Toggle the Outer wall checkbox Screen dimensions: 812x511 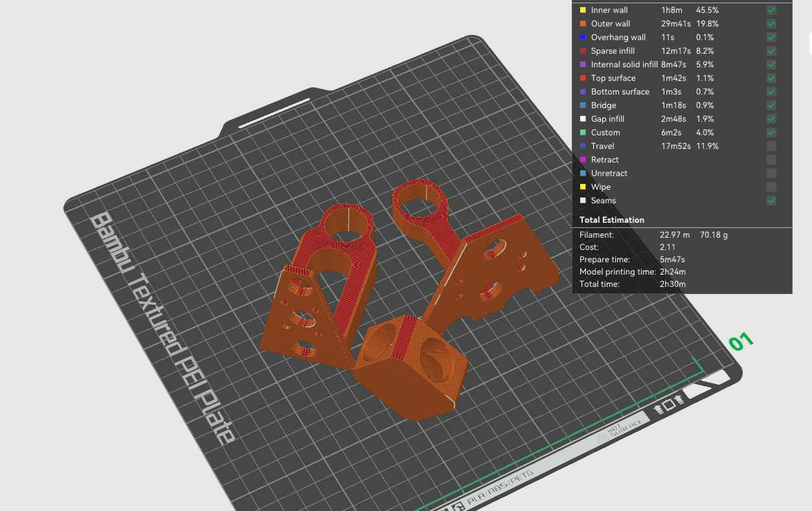click(x=771, y=24)
